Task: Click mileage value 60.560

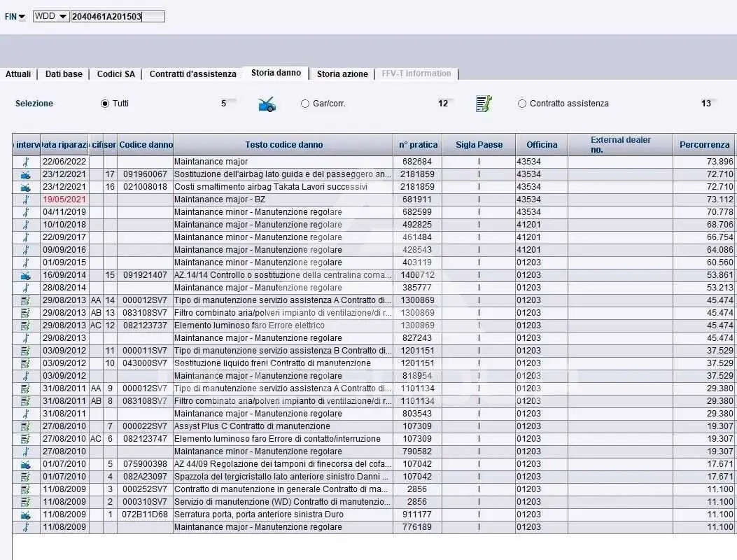Action: pyautogui.click(x=720, y=262)
